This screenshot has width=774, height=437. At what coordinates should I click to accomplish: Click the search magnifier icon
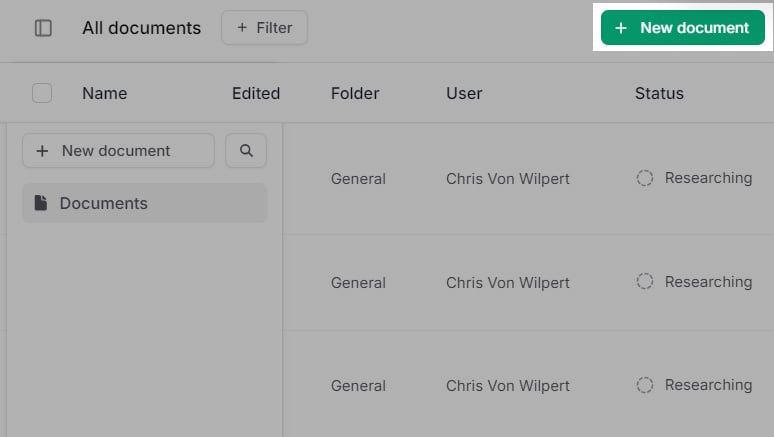pos(246,151)
